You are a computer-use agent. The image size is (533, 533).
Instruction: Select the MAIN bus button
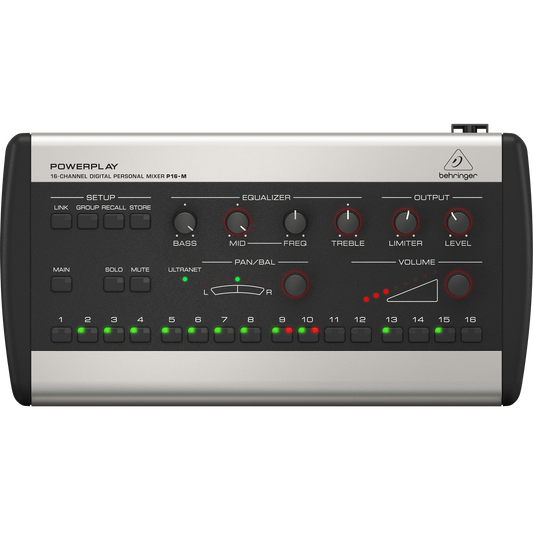point(61,284)
